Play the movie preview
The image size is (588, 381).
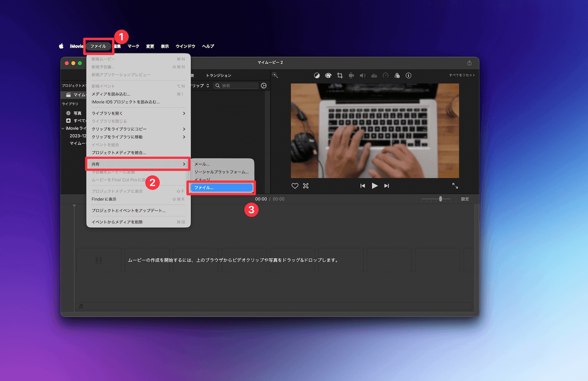click(x=375, y=186)
